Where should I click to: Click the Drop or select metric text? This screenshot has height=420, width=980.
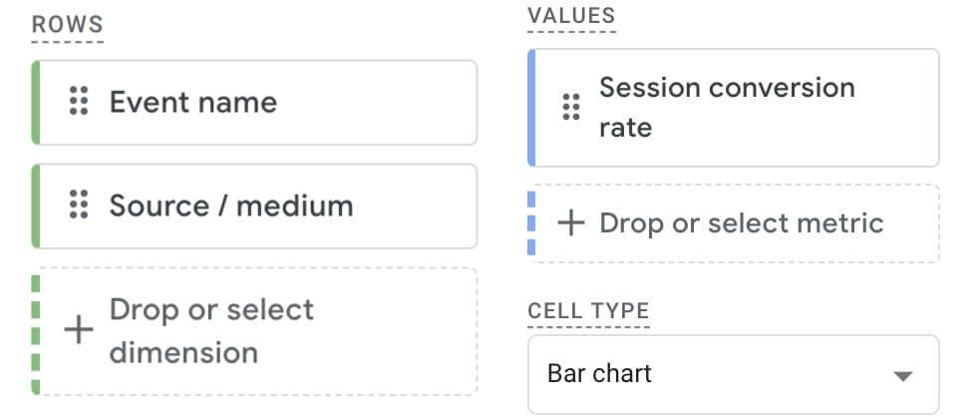[x=741, y=222]
